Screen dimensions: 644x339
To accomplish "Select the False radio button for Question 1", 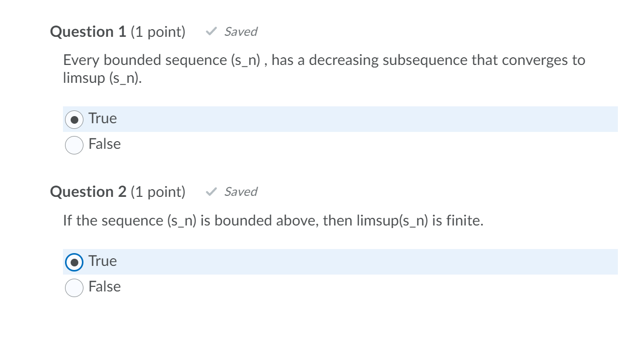I will (74, 144).
